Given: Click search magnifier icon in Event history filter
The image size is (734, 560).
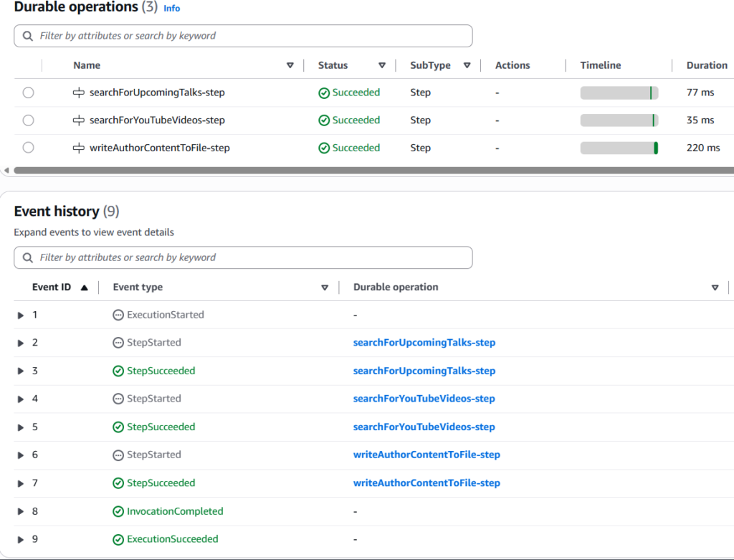Looking at the screenshot, I should 28,257.
